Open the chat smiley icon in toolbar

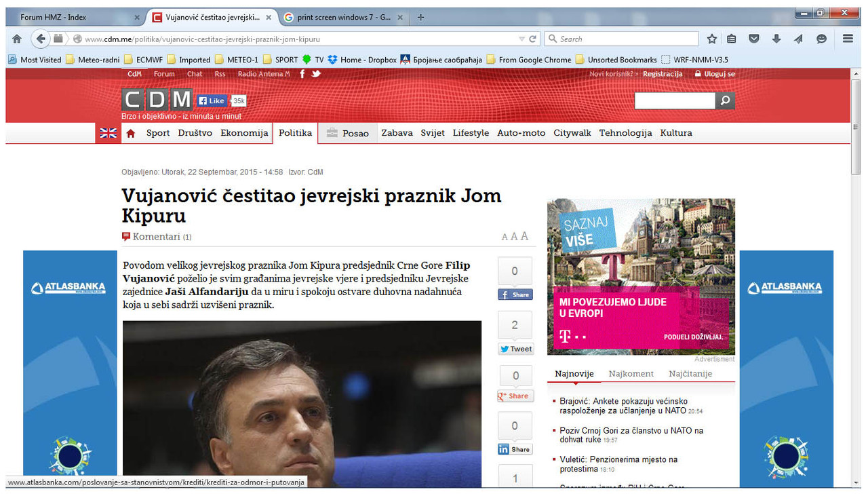(x=822, y=39)
